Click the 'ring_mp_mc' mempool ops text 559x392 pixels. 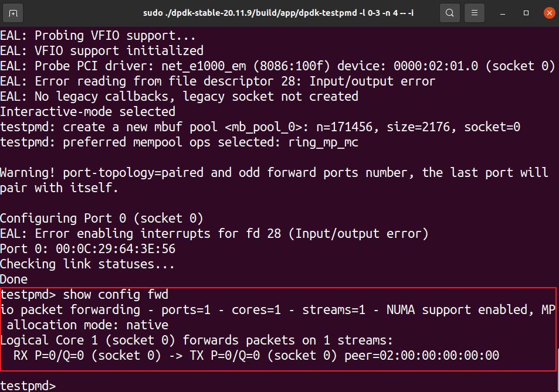click(323, 142)
